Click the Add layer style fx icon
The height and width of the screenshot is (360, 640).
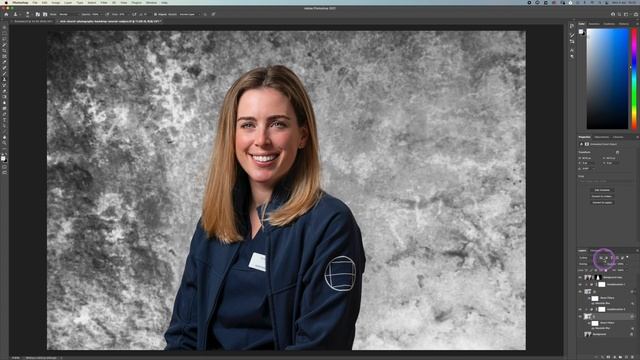point(602,357)
